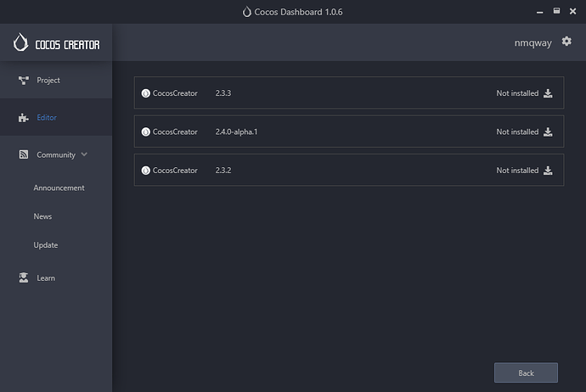Click the Cocos Creator flame logo
Screen dimensions: 586x392
[x=20, y=42]
